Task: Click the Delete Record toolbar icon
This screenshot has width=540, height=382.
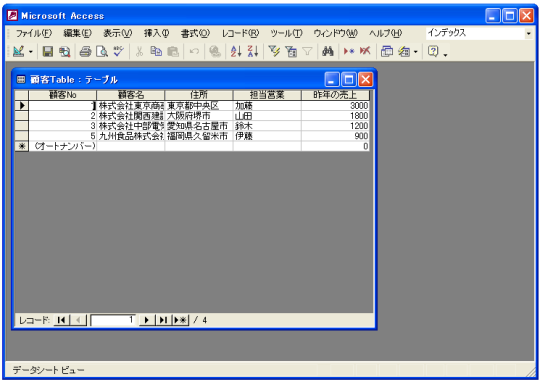Action: pyautogui.click(x=365, y=52)
